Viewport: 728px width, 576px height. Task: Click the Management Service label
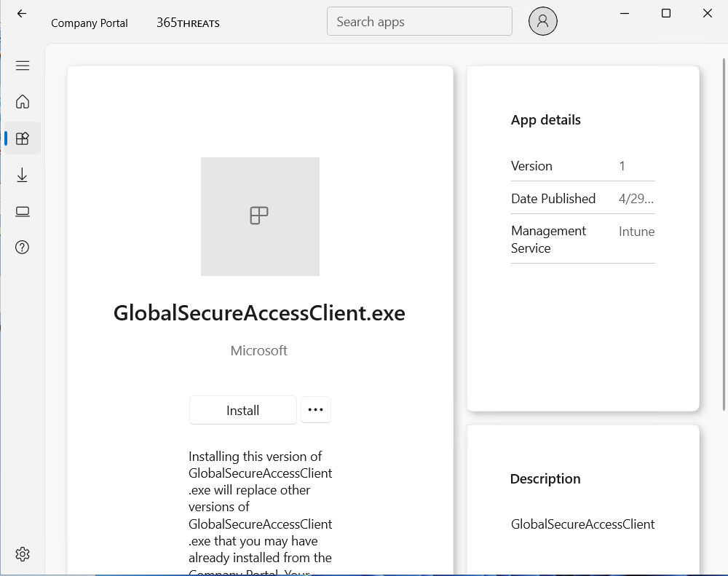[548, 240]
